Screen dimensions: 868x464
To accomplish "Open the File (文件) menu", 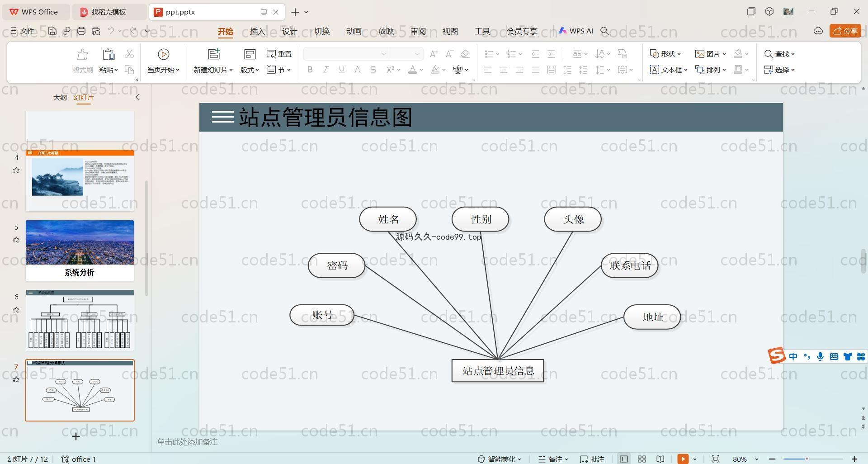I will (23, 31).
